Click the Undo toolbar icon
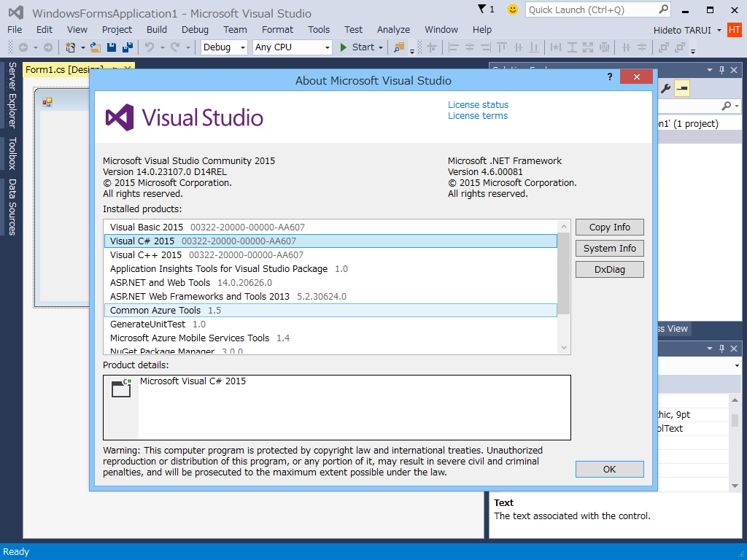 point(150,47)
